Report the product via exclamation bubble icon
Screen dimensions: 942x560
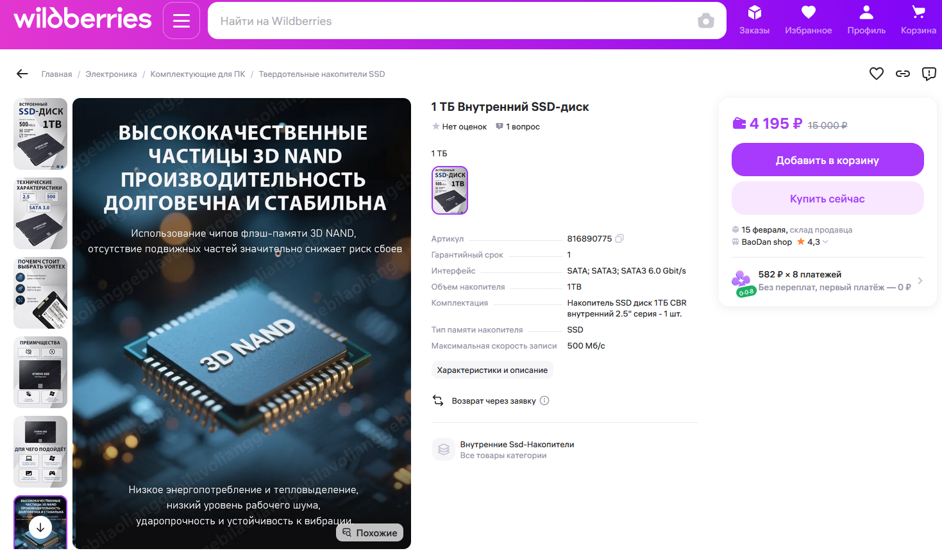929,74
